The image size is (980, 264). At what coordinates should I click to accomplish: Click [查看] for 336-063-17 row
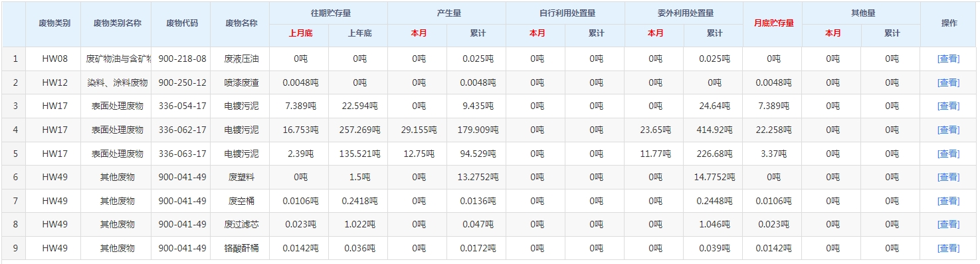tap(948, 154)
